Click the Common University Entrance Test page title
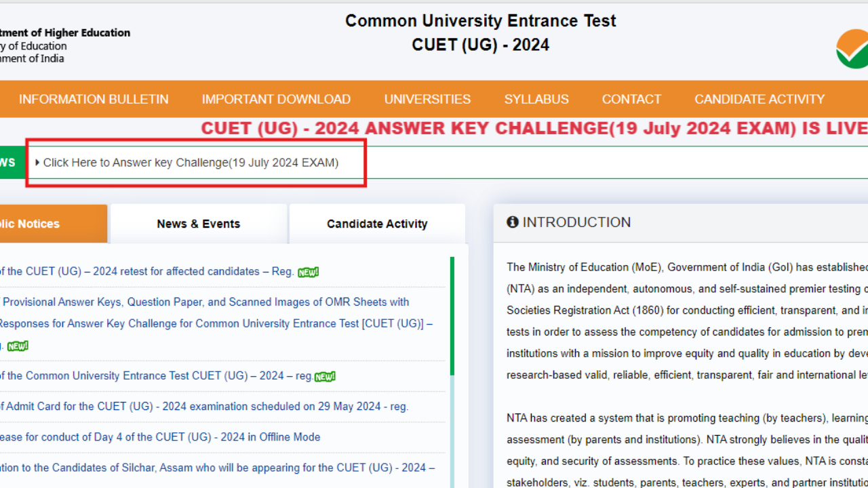The height and width of the screenshot is (488, 868). pos(481,21)
